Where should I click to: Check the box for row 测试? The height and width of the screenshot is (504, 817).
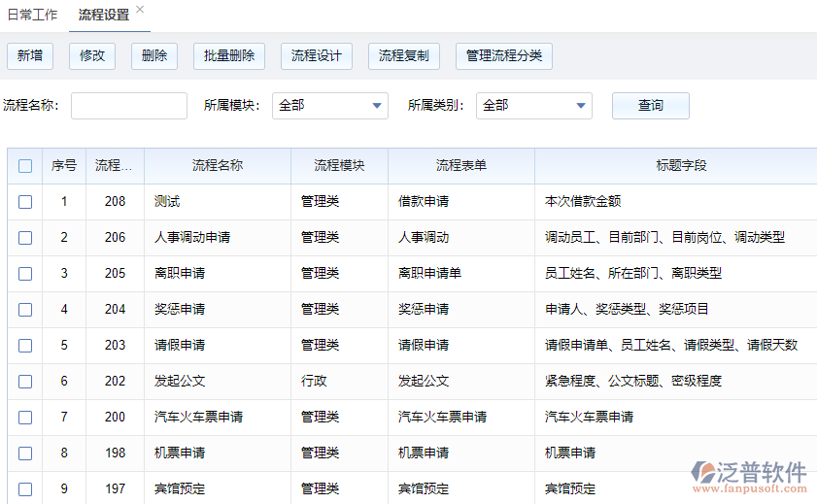[25, 202]
